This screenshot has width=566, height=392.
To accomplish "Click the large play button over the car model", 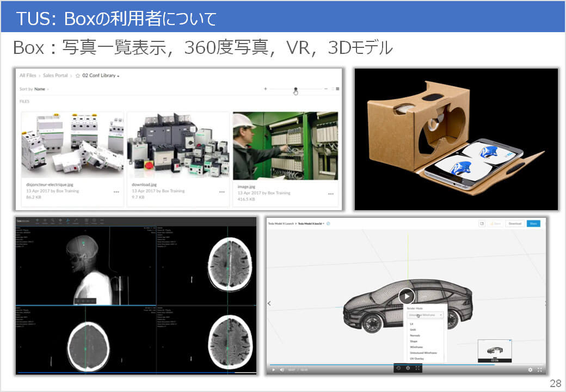I will point(407,296).
